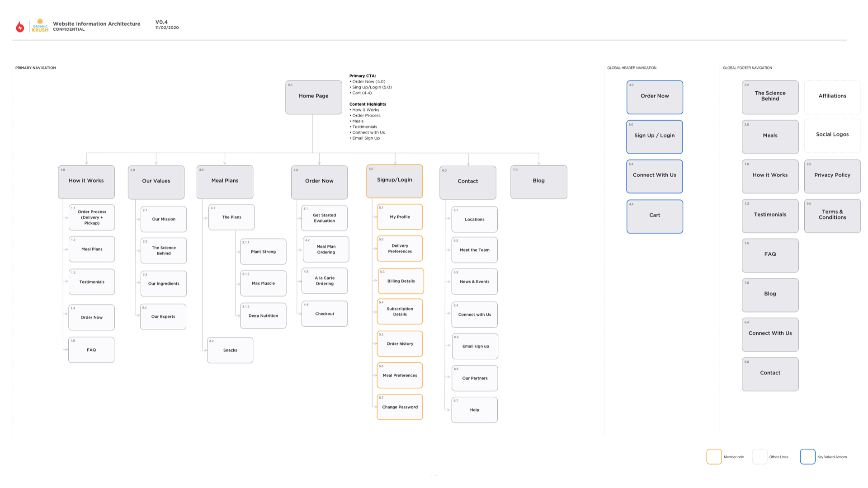Select the Our Ingredients node
This screenshot has height=488, width=868.
[164, 284]
